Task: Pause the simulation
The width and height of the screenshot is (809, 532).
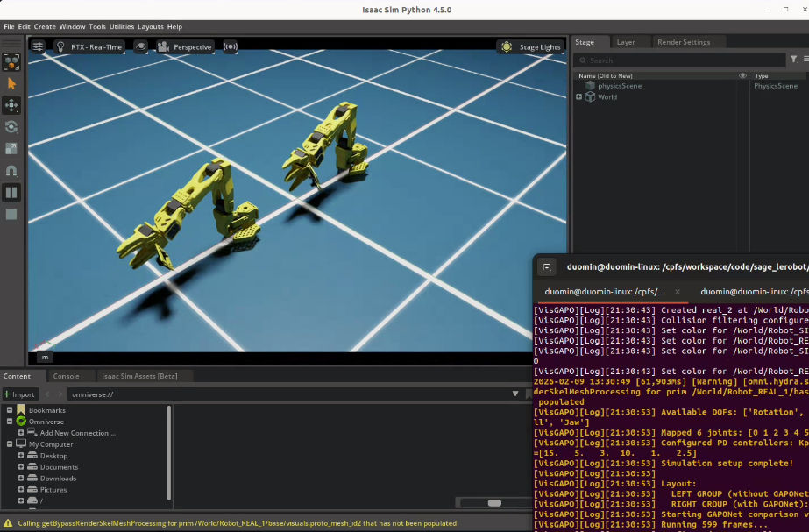Action: (x=11, y=192)
